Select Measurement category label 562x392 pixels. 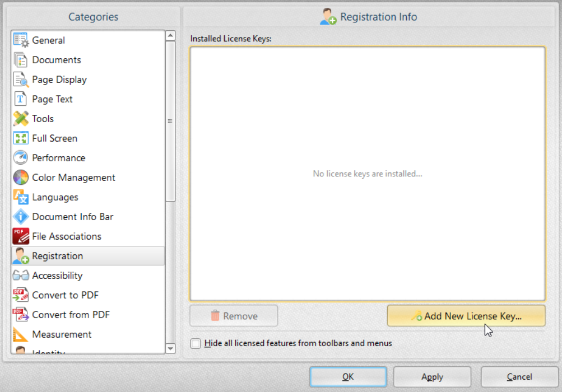[x=62, y=334]
